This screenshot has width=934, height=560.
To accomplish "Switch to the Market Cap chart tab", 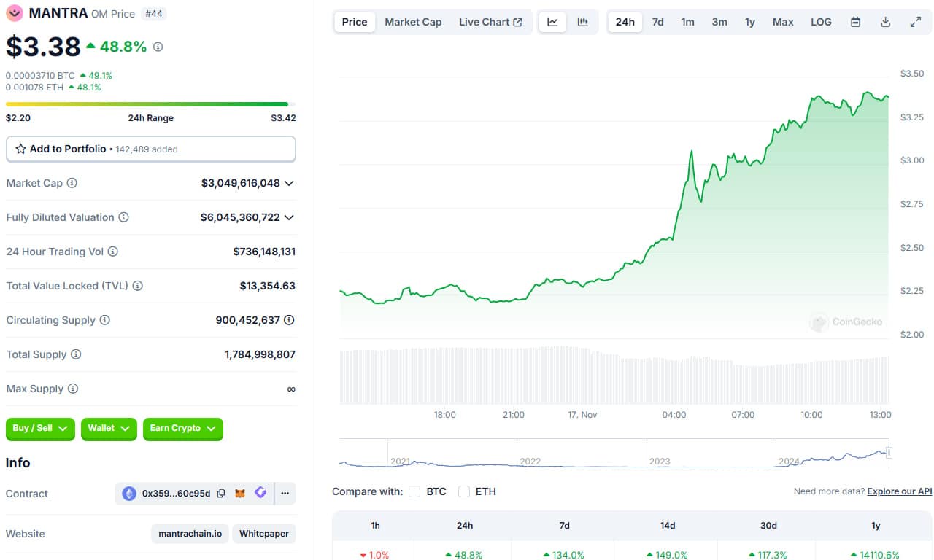I will tap(413, 22).
